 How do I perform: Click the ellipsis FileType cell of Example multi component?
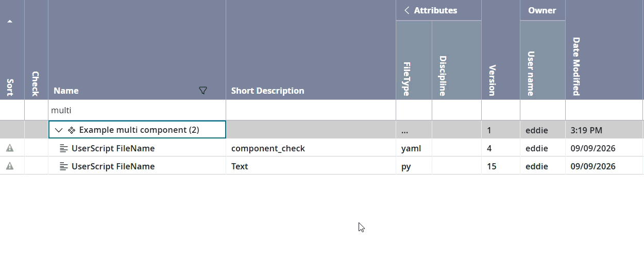[x=414, y=130]
